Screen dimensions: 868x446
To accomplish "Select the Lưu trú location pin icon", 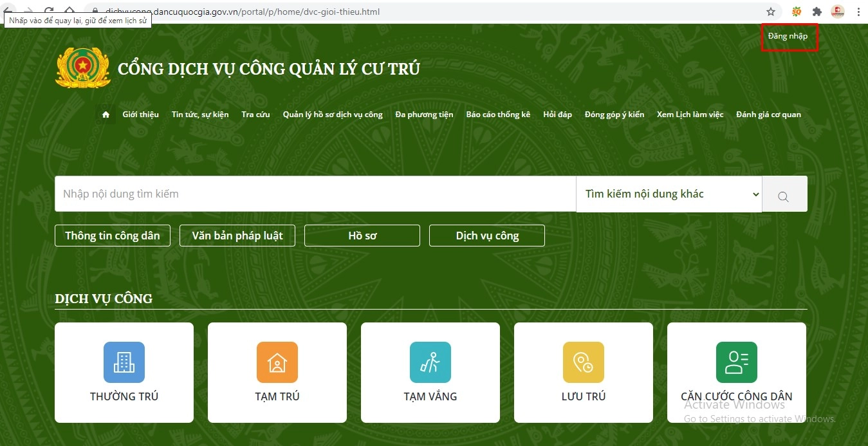I will [x=583, y=362].
